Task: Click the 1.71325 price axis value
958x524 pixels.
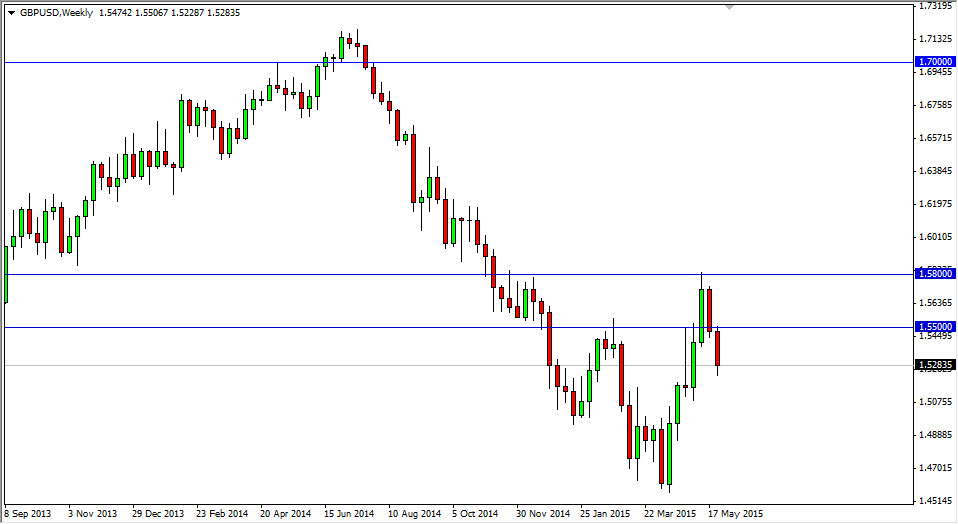Action: [x=935, y=39]
